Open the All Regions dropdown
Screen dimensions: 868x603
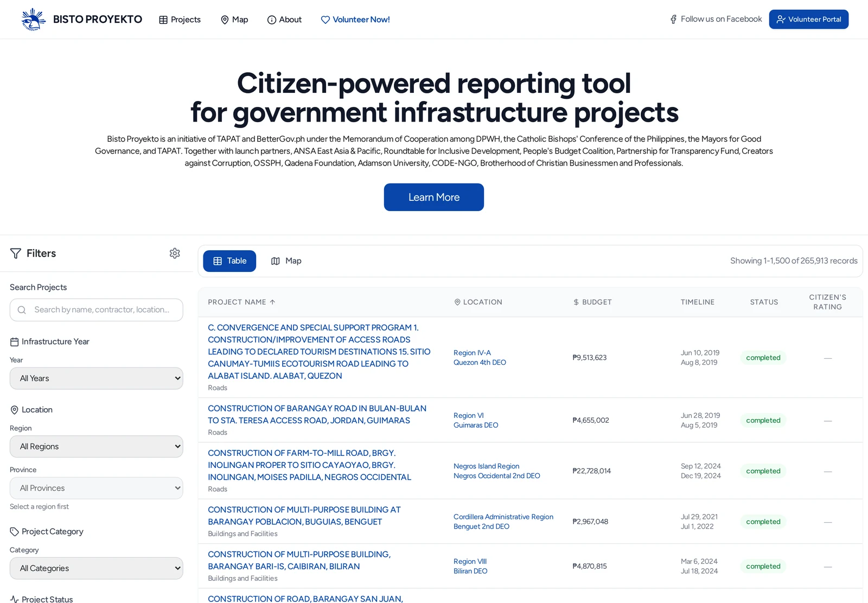pyautogui.click(x=97, y=447)
